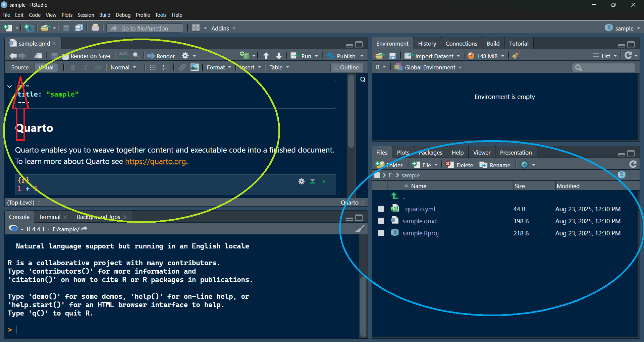This screenshot has height=342, width=644.
Task: Click the workspace panes grid icon
Action: pos(196,28)
